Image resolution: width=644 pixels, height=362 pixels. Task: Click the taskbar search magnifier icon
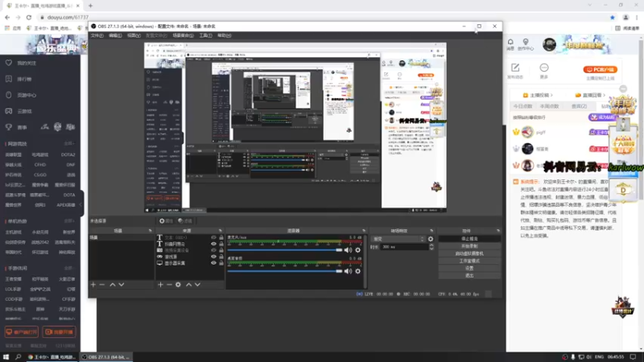pyautogui.click(x=18, y=357)
